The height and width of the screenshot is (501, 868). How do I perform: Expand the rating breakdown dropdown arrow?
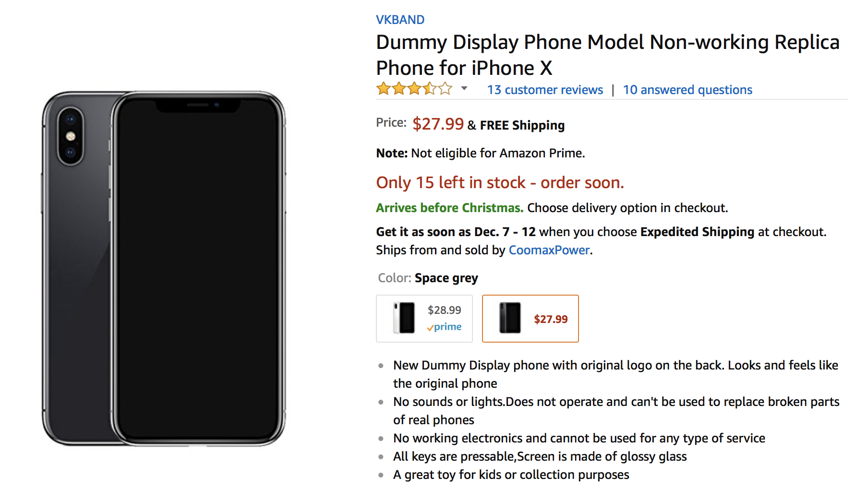[464, 88]
